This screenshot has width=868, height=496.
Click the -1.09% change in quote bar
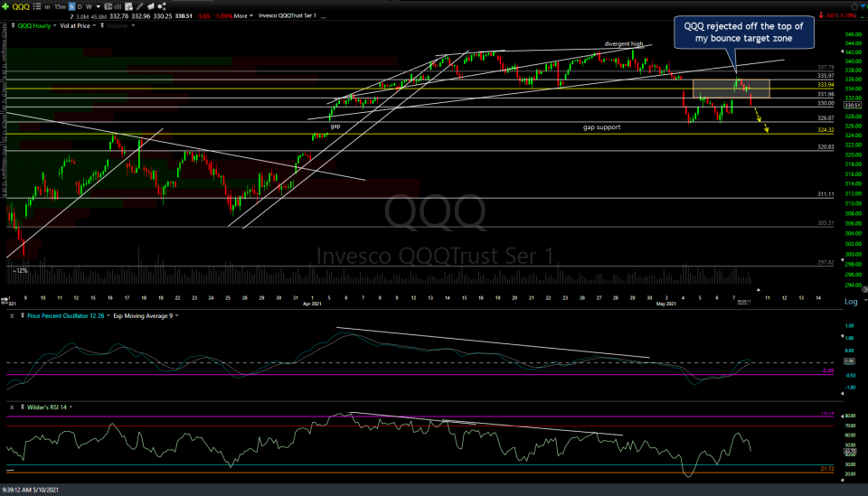[222, 16]
